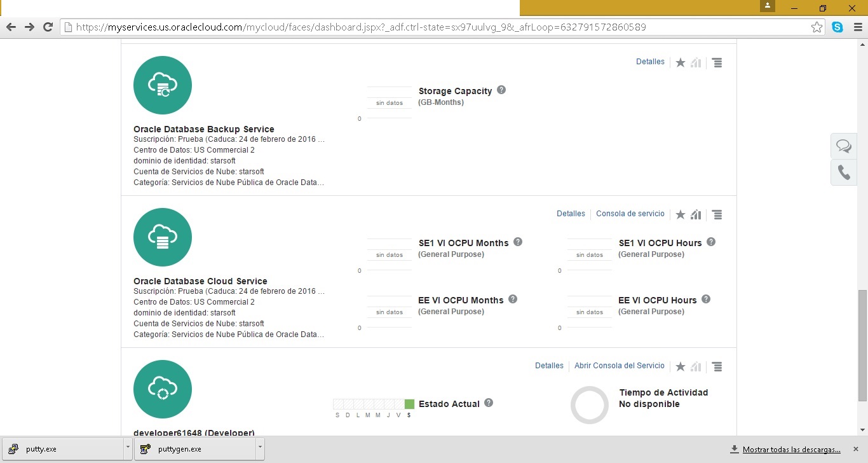
Task: Open the actions menu for Database Cloud Service
Action: pyautogui.click(x=717, y=214)
